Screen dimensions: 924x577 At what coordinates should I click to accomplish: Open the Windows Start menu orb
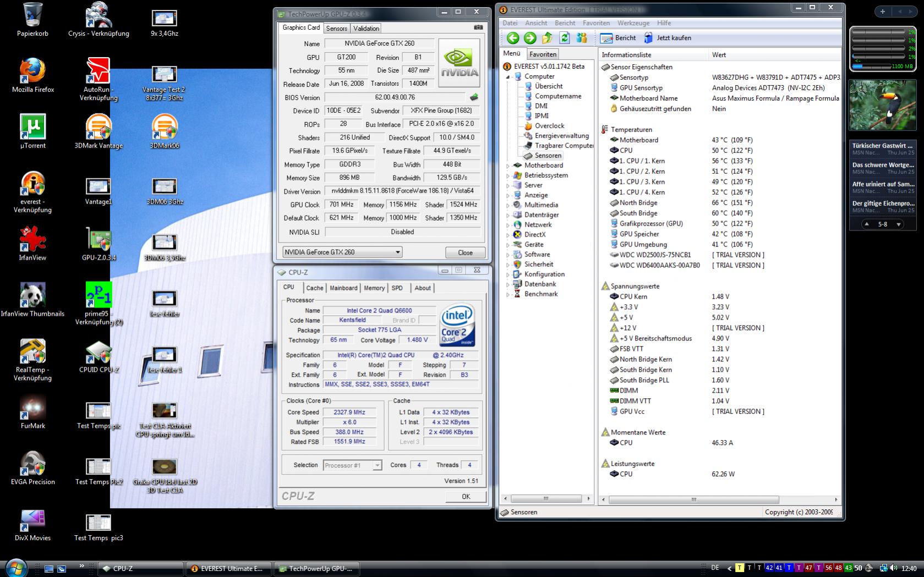pos(15,568)
